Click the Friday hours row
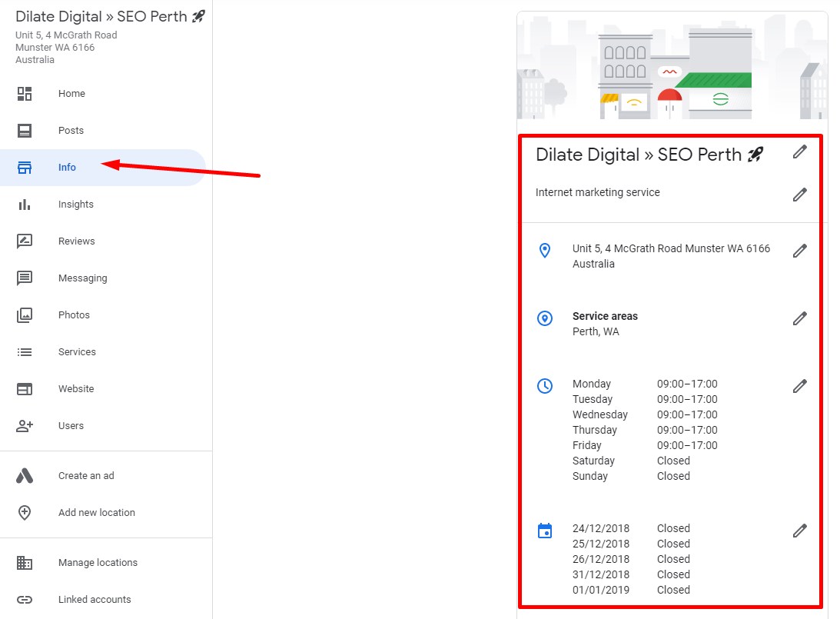Viewport: 840px width, 619px height. pyautogui.click(x=645, y=445)
